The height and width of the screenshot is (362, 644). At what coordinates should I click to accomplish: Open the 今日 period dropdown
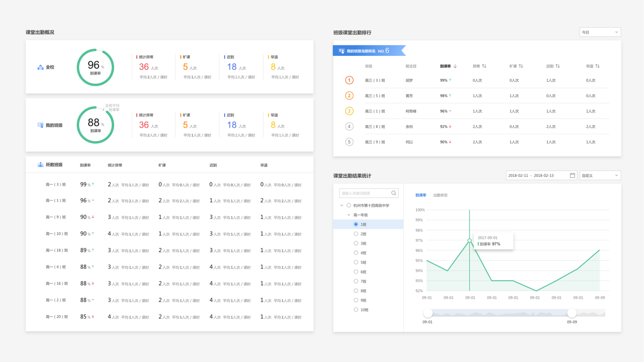pyautogui.click(x=600, y=32)
